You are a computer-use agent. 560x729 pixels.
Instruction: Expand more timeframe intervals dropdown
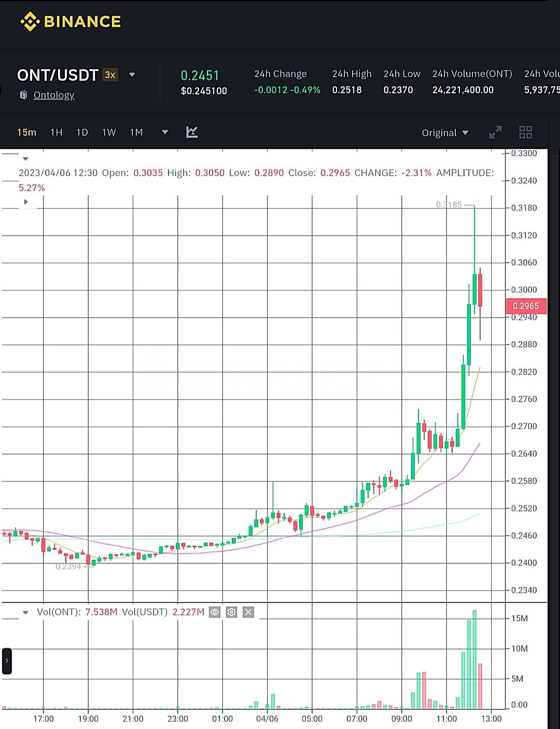click(x=165, y=132)
